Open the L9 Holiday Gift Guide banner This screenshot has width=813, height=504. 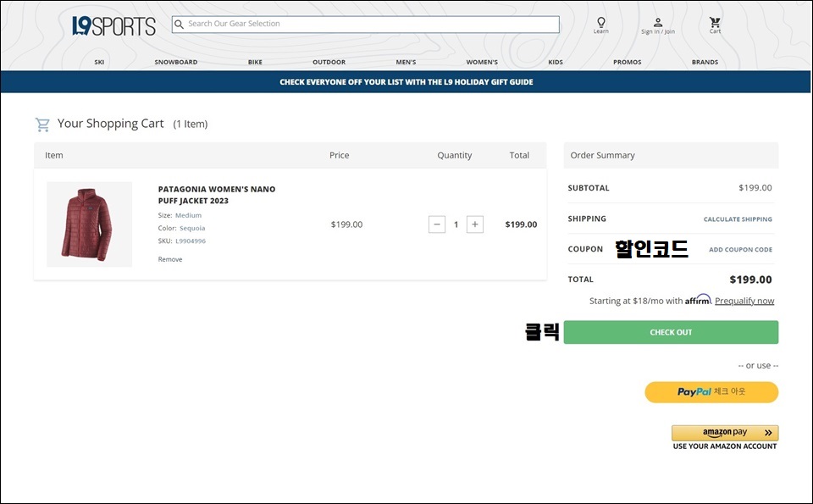[406, 82]
